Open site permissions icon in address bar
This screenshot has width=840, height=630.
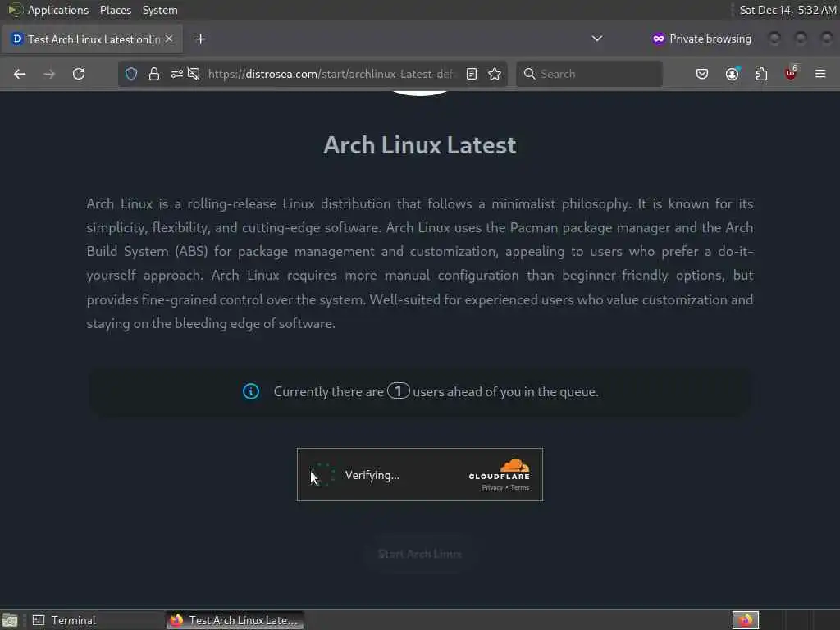[x=177, y=74]
